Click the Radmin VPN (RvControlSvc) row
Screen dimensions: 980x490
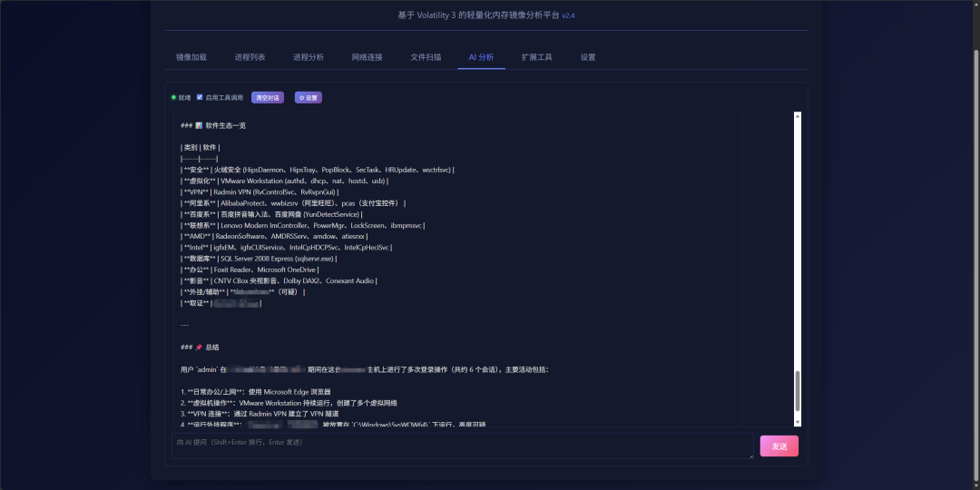click(x=260, y=192)
